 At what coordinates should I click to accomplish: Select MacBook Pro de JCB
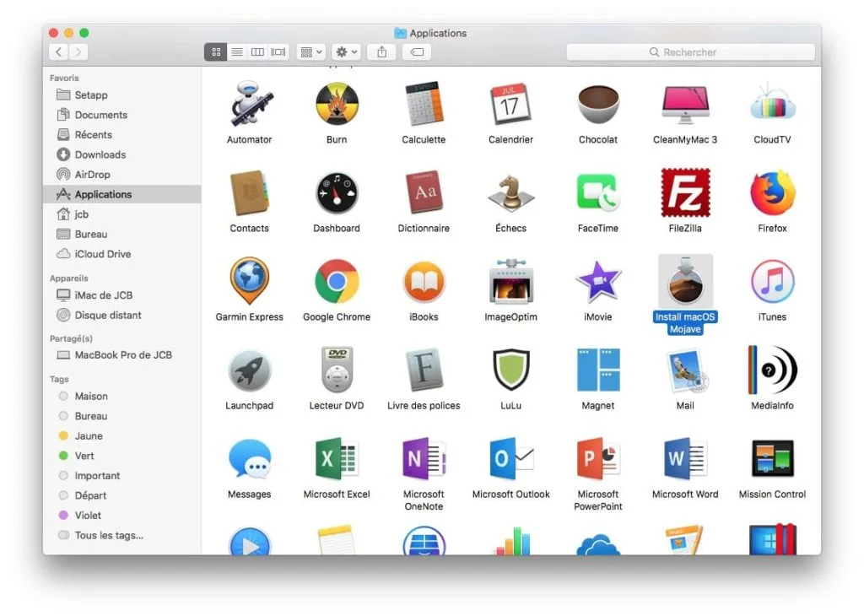click(x=122, y=355)
